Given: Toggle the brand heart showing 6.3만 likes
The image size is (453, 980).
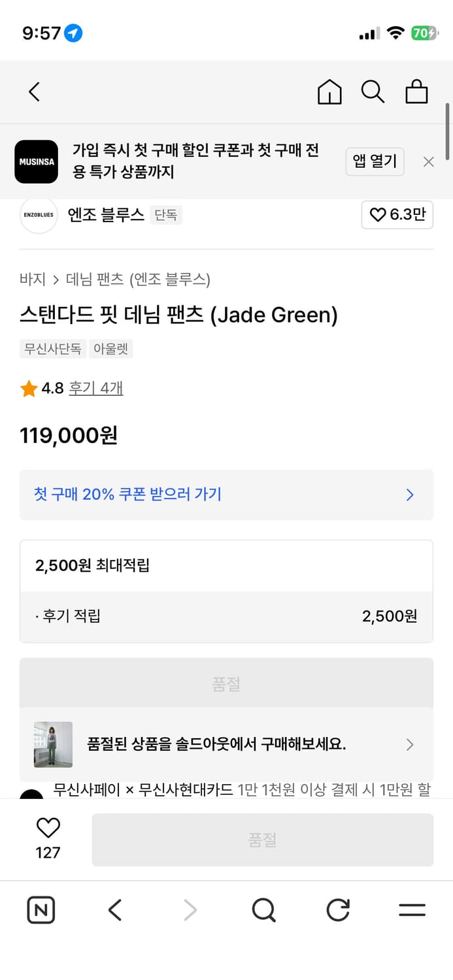Looking at the screenshot, I should pos(397,215).
